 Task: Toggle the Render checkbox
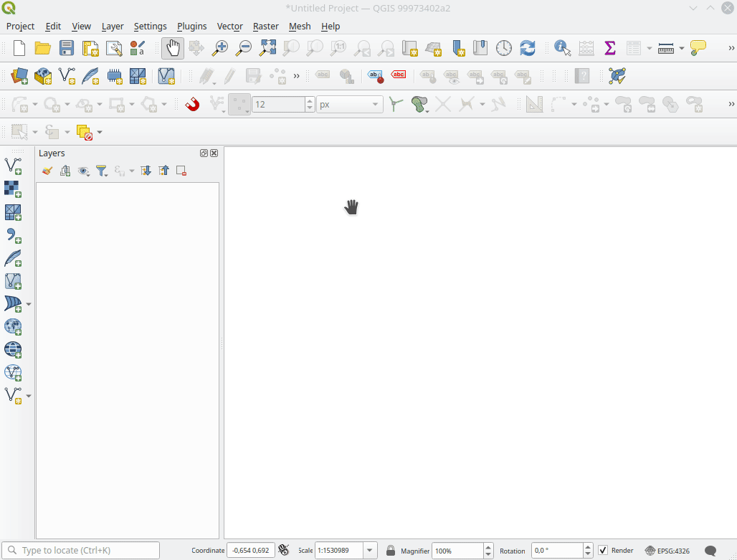pos(603,551)
